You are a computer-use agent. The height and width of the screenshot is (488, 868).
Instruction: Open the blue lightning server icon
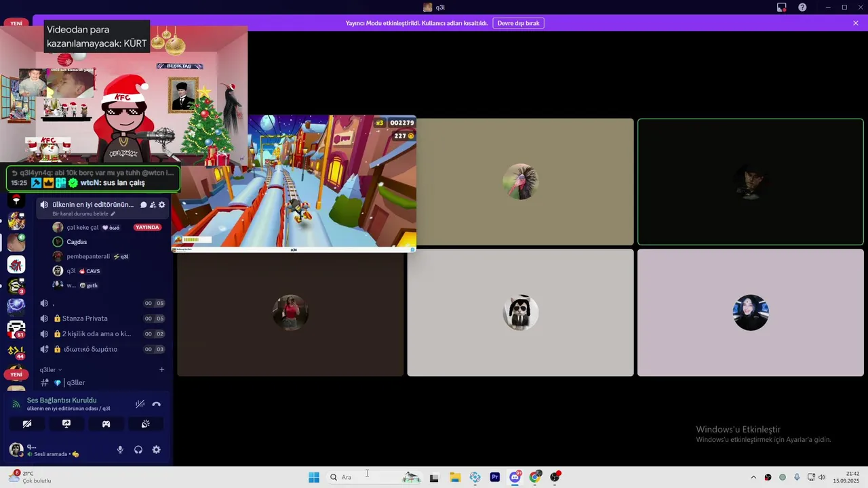pos(16,307)
